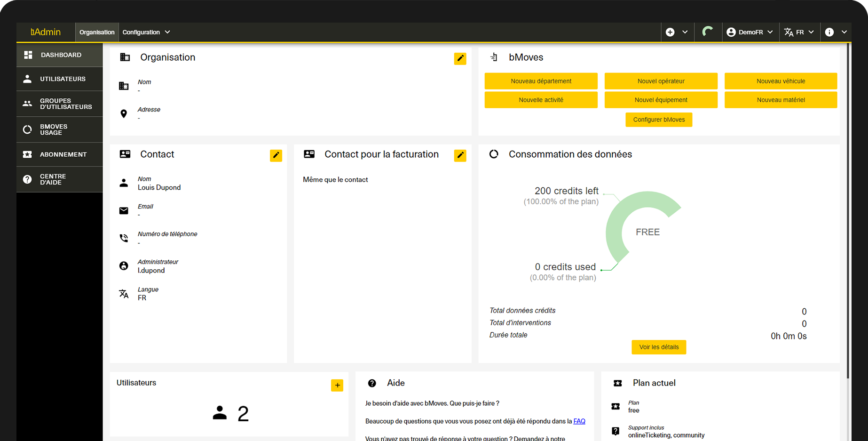The height and width of the screenshot is (441, 868).
Task: Click Voir les détails button
Action: coord(659,347)
